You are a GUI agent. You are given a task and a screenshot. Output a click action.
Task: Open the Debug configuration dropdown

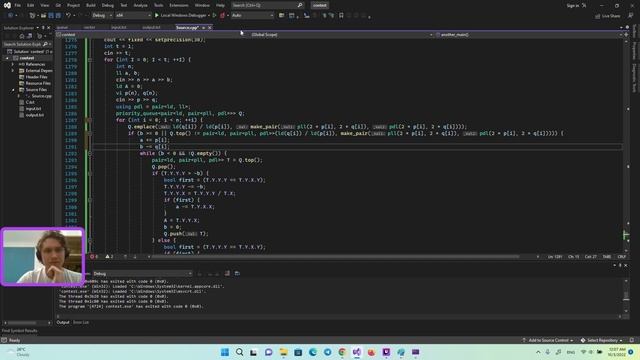[x=102, y=16]
